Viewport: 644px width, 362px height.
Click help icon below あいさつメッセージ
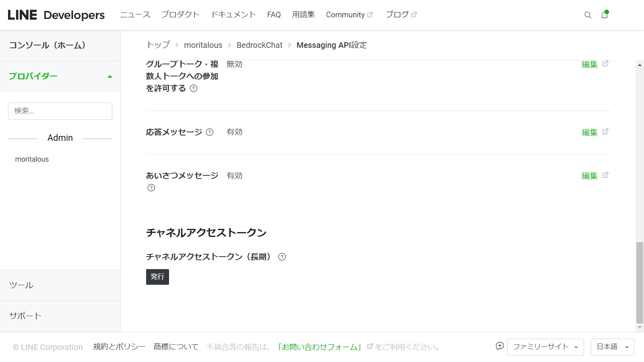click(x=151, y=188)
